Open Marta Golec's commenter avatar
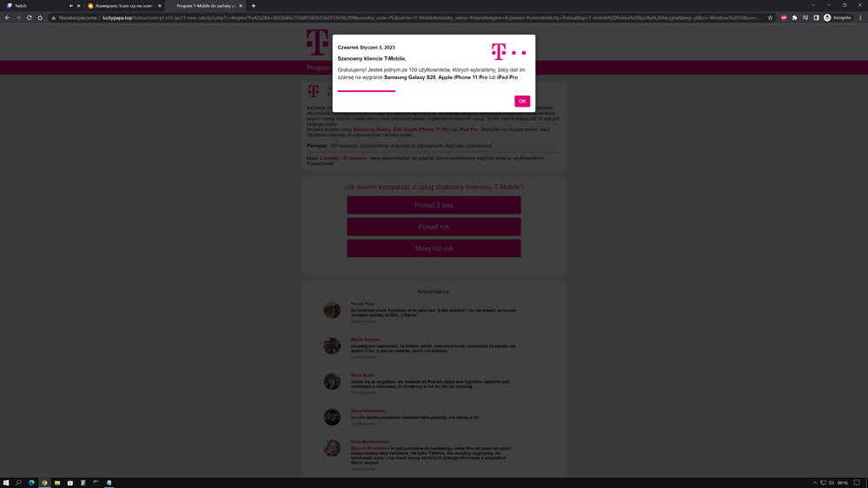Viewport: 868px width, 488px height. 332,381
